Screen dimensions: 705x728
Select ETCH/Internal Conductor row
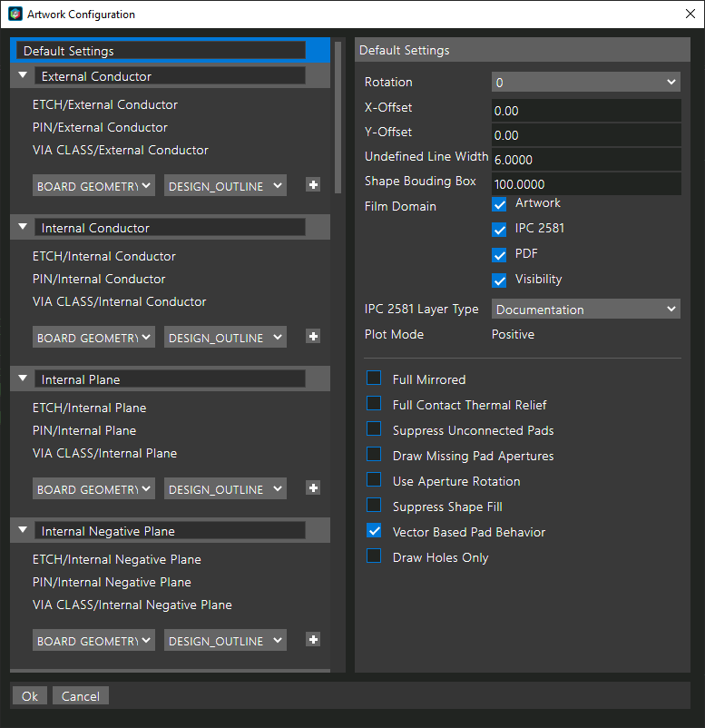pyautogui.click(x=104, y=256)
